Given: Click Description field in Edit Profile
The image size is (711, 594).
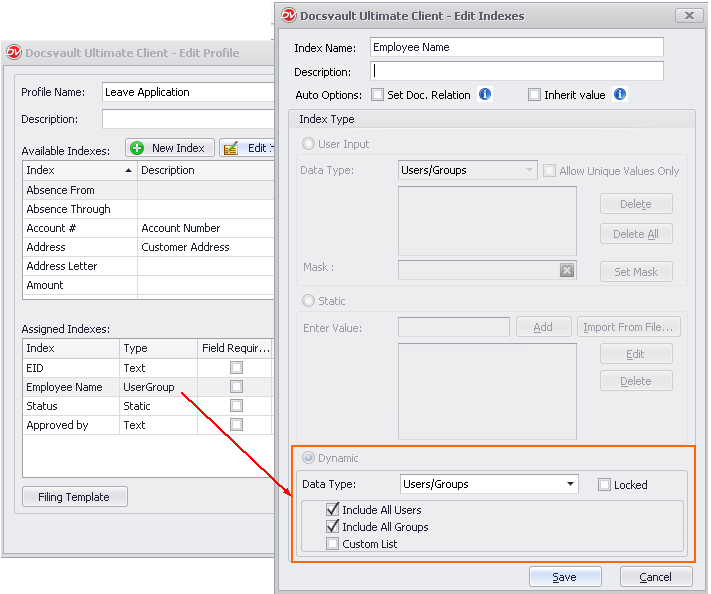Looking at the screenshot, I should click(x=188, y=119).
